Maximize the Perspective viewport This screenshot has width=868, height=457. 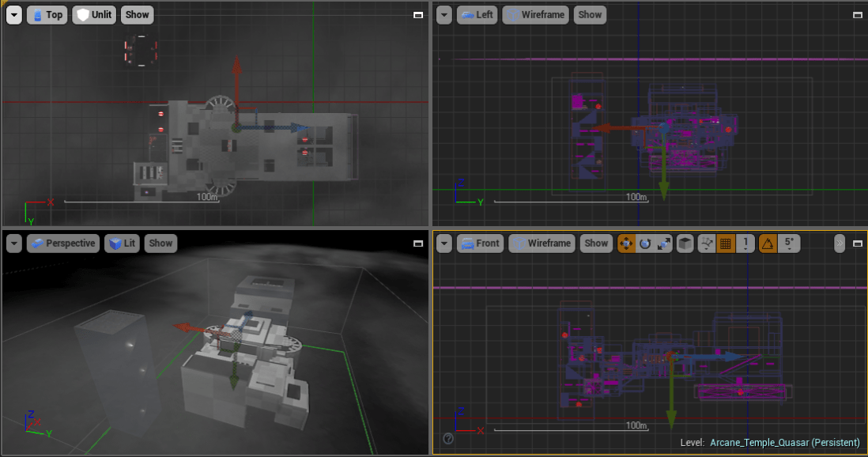click(x=418, y=244)
